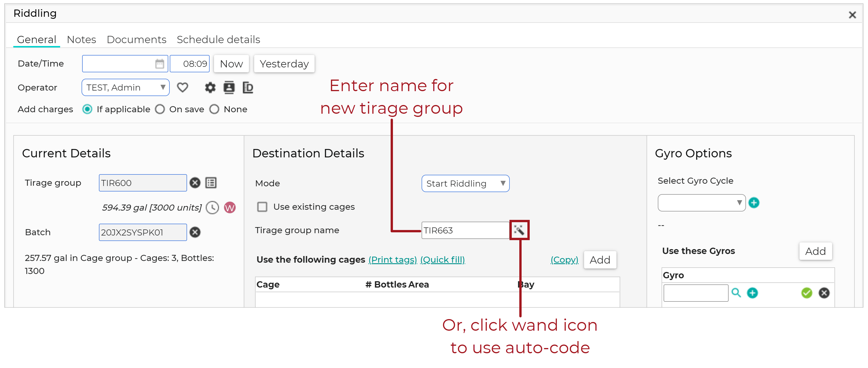Cancel the Gyro row with the black X

[x=824, y=293]
